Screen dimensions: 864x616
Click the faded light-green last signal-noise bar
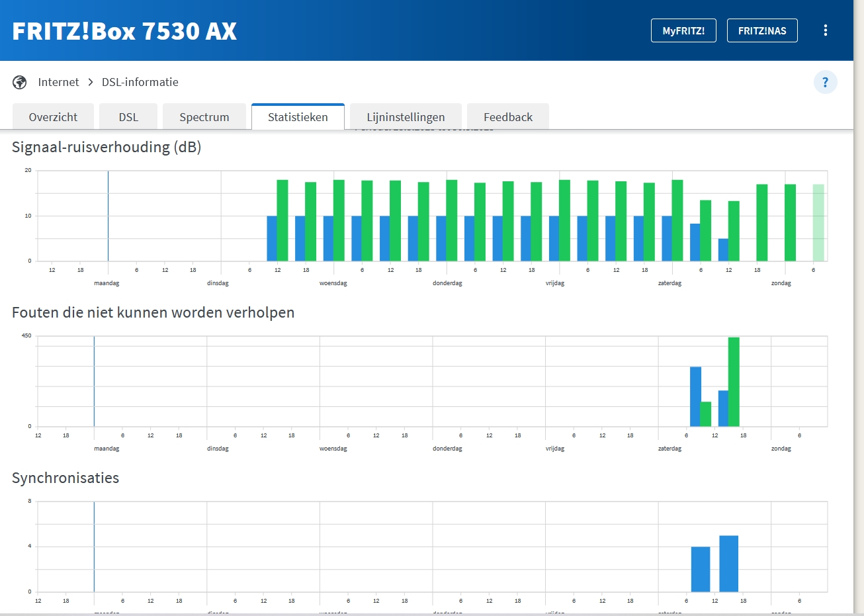coord(818,223)
